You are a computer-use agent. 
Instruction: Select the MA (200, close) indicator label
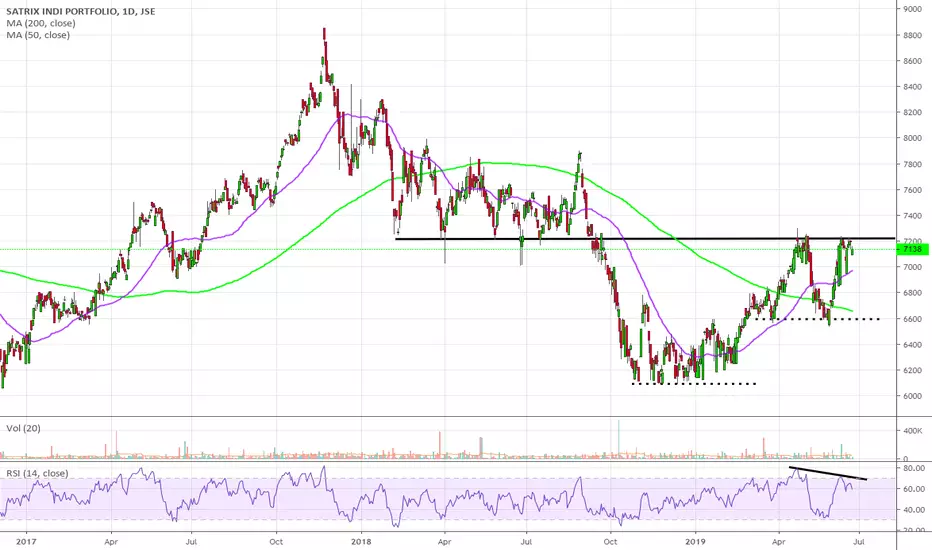click(x=41, y=23)
